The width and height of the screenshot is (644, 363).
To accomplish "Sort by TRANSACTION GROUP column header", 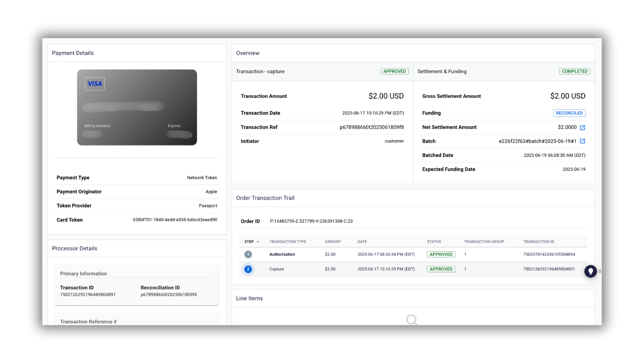I will click(484, 242).
